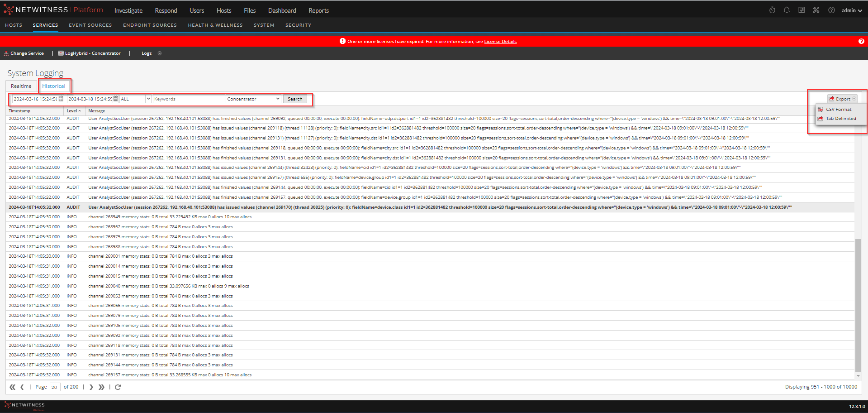Go to the last page of logs
The height and width of the screenshot is (413, 868).
(102, 387)
